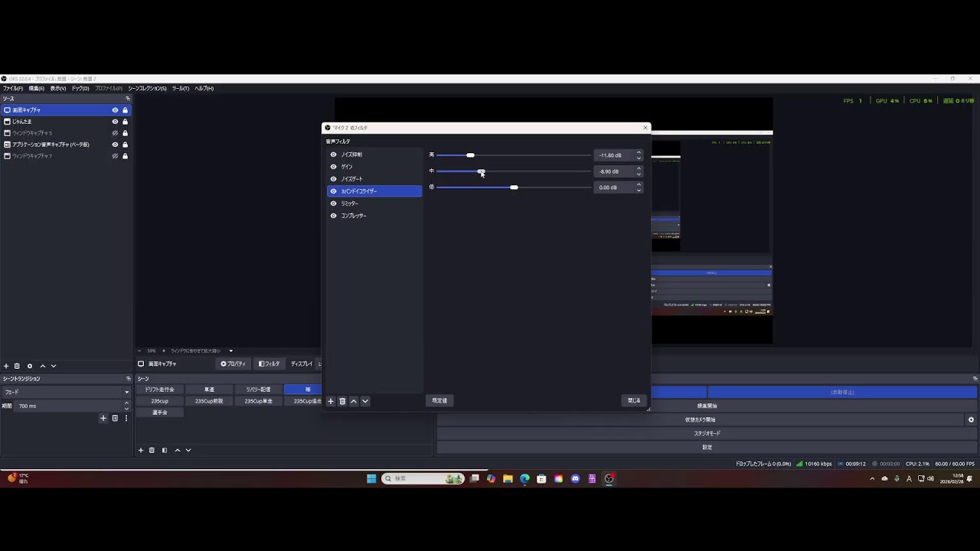This screenshot has width=980, height=551.
Task: Click the 既定値 defaults button
Action: 439,401
